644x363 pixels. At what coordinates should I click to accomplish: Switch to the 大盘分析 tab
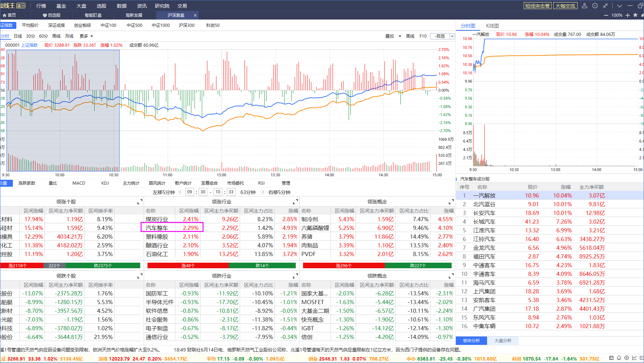[x=503, y=341]
